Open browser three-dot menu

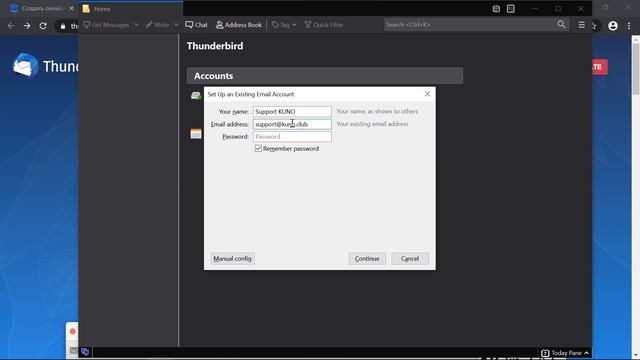629,26
